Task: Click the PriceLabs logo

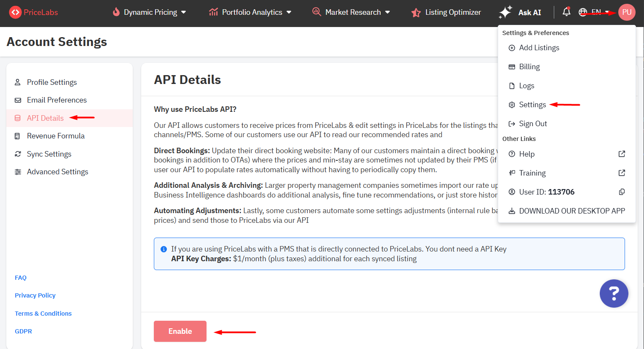Action: coord(34,12)
